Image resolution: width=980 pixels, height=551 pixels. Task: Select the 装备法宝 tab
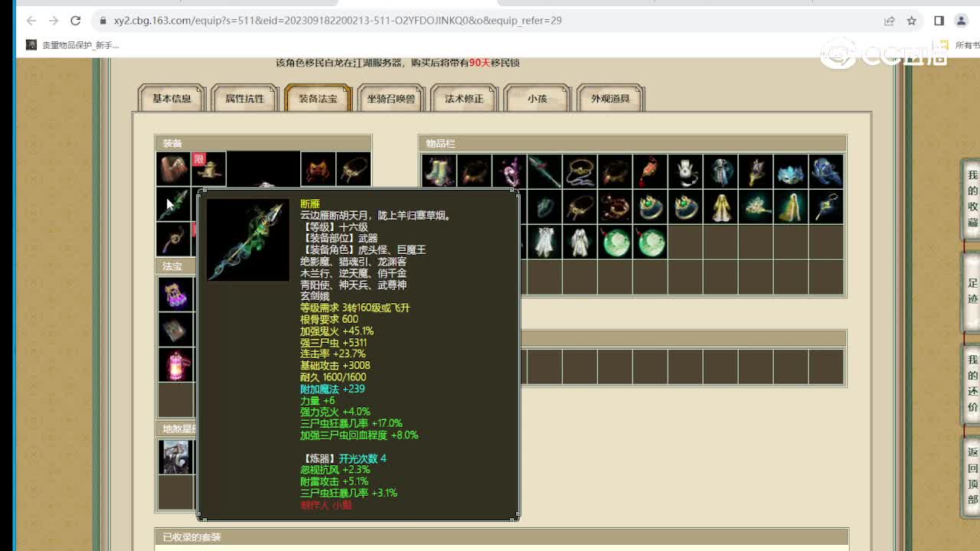[318, 99]
